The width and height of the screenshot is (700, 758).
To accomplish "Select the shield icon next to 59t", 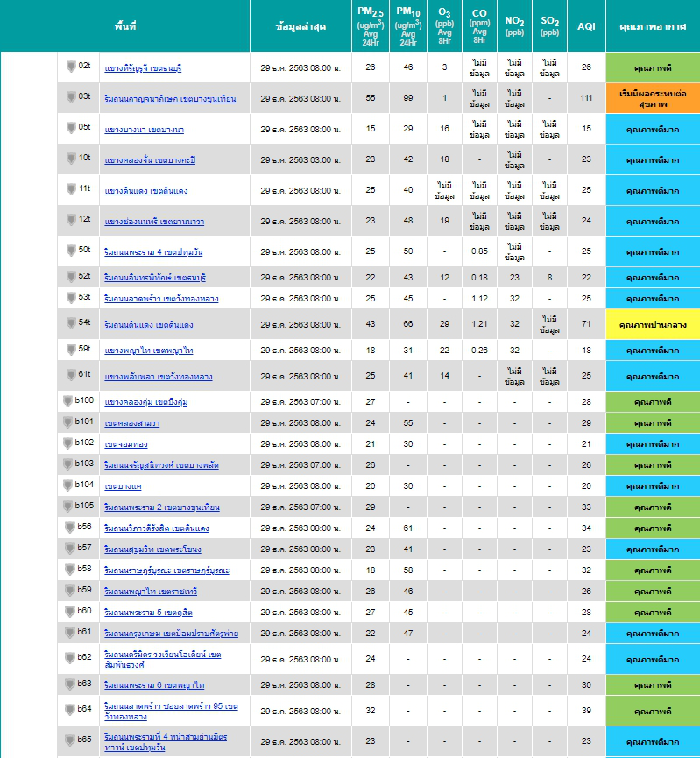I will pos(71,349).
